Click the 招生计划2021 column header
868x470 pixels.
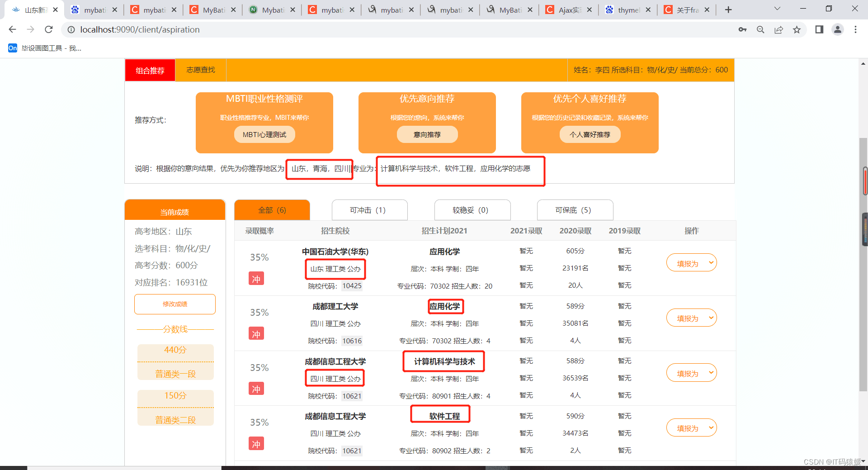[x=444, y=231]
